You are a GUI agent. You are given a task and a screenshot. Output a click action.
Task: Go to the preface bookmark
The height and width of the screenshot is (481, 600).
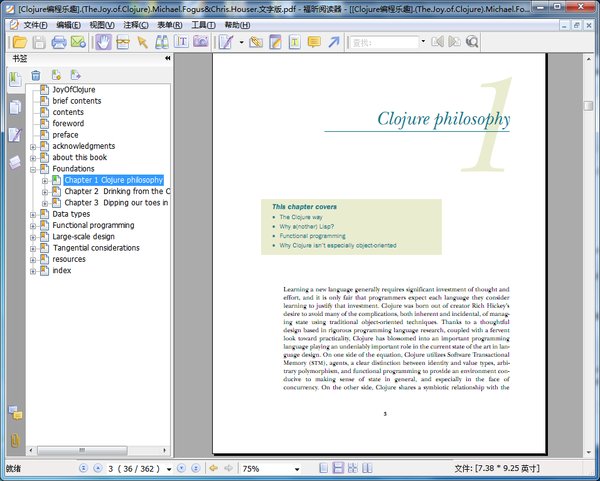pos(65,135)
